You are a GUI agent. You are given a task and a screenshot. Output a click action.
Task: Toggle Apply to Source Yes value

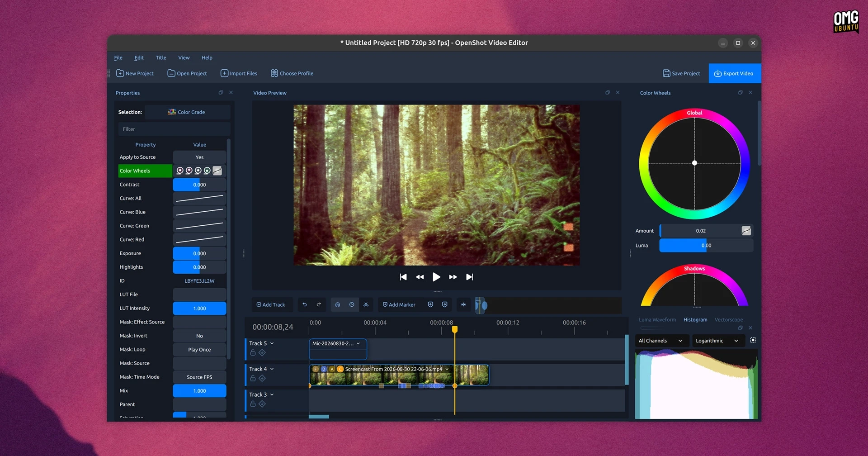199,157
